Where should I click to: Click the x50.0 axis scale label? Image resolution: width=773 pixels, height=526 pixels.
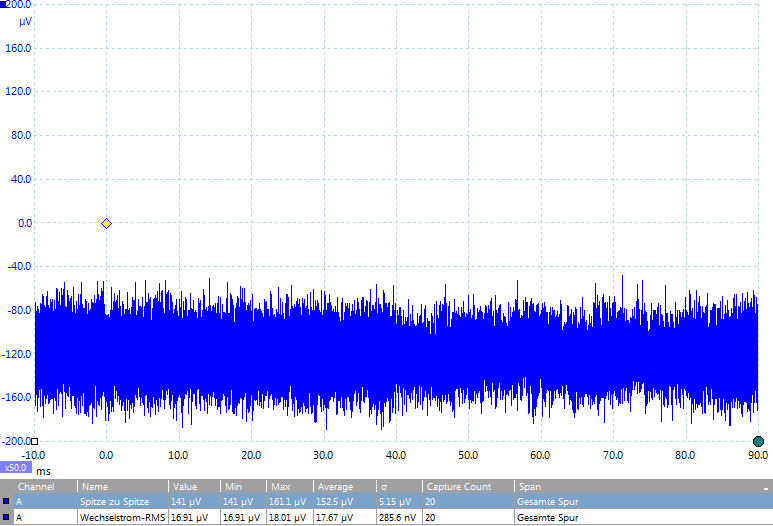16,467
